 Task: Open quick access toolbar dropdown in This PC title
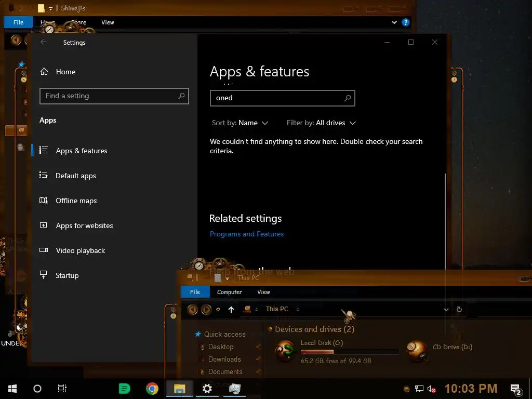(227, 278)
